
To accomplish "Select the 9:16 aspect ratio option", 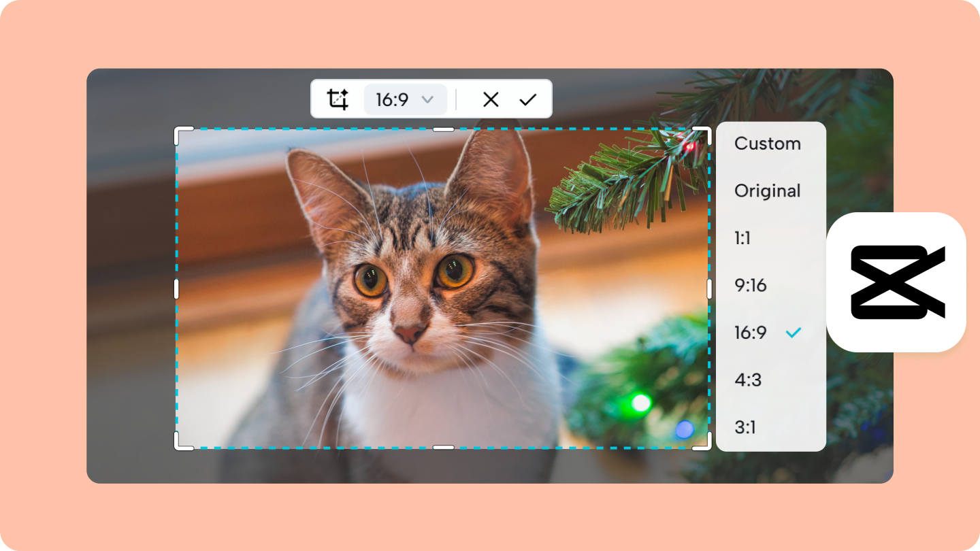I will click(x=750, y=286).
